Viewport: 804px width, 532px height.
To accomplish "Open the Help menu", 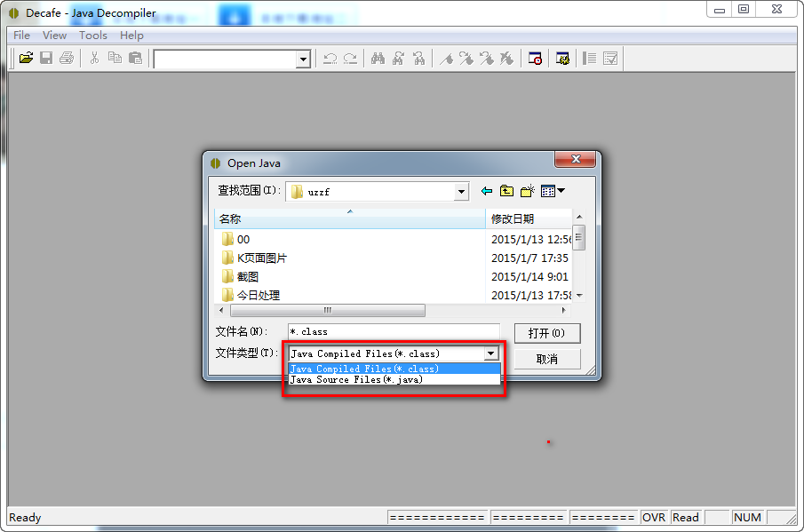I will pos(131,36).
